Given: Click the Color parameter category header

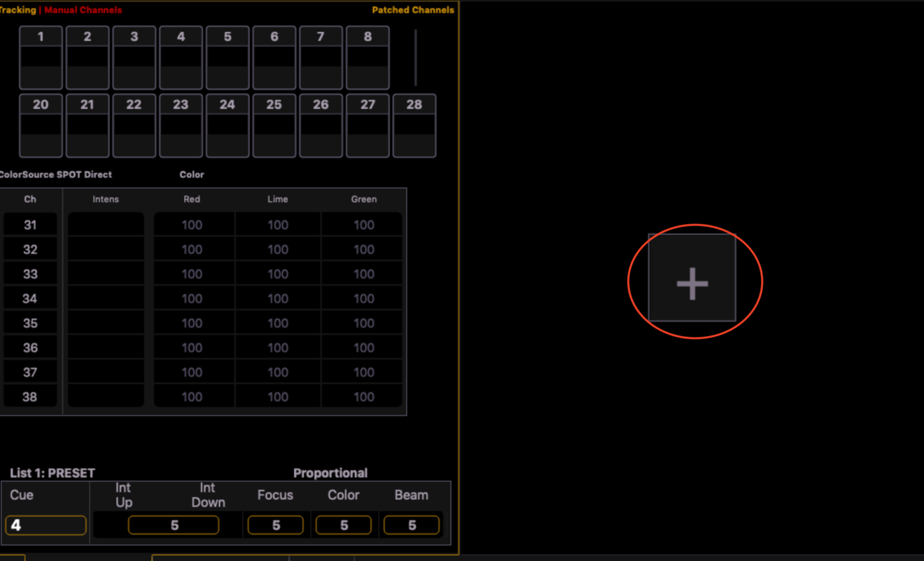Looking at the screenshot, I should (x=191, y=174).
